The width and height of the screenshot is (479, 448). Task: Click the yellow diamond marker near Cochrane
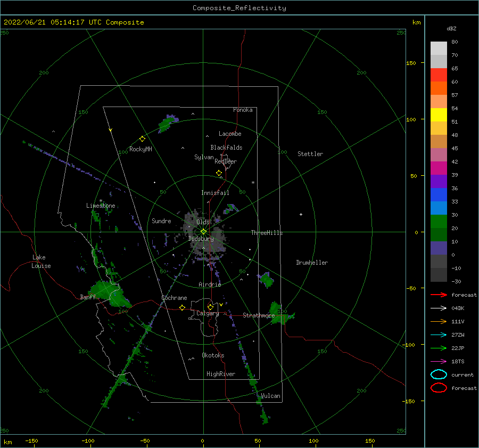tap(182, 307)
